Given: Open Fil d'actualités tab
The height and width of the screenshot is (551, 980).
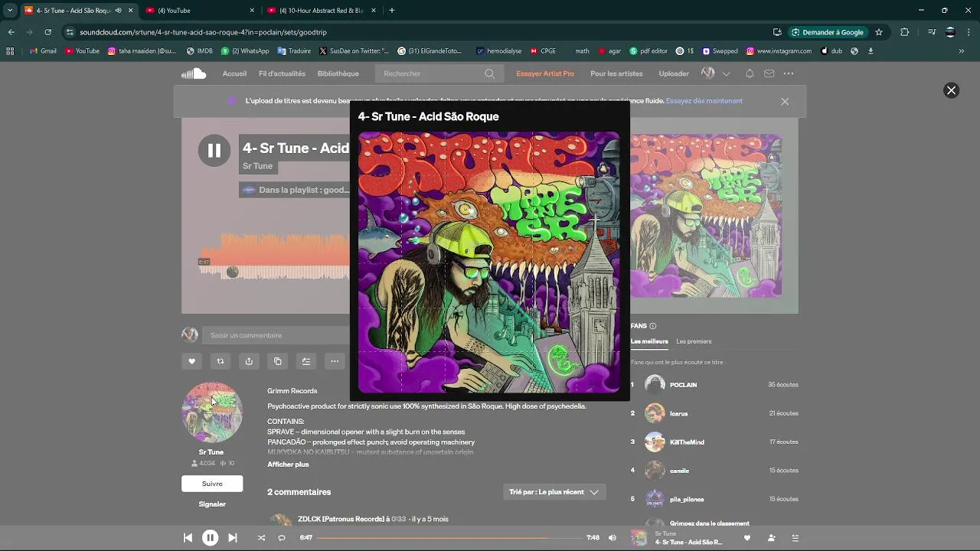Looking at the screenshot, I should tap(282, 73).
